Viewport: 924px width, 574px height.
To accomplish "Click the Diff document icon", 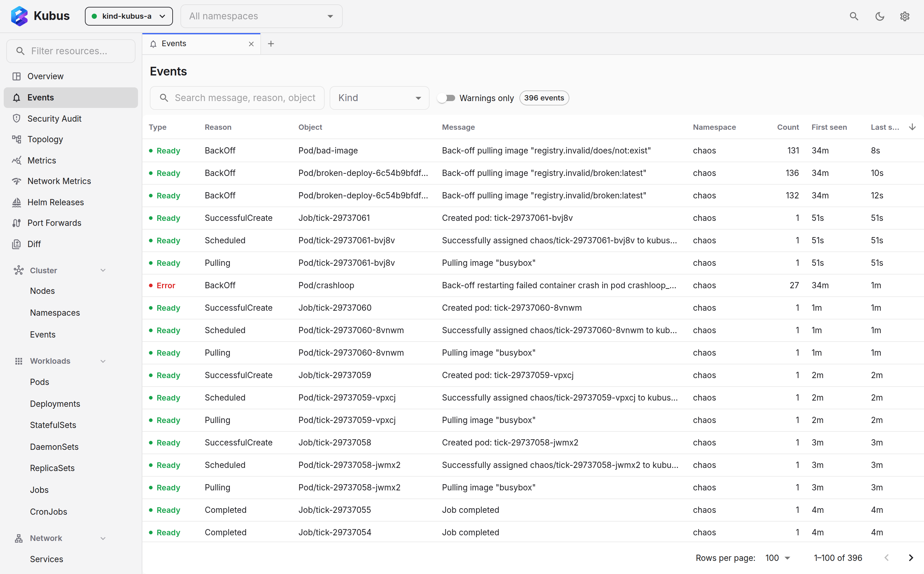I will click(16, 244).
